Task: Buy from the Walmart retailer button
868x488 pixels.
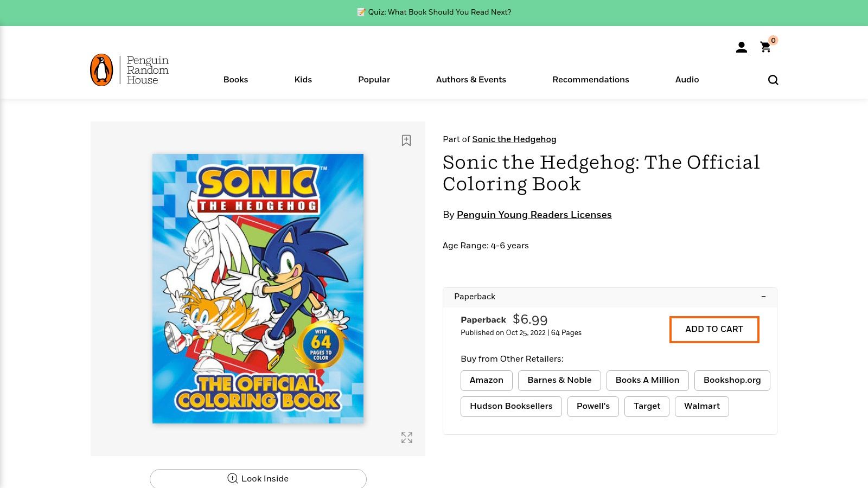Action: click(701, 406)
